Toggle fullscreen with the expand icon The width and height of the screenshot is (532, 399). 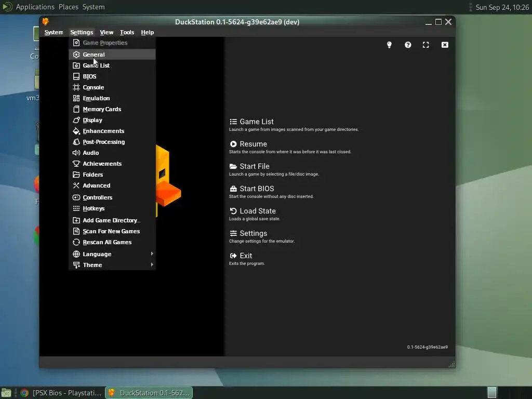pos(426,45)
